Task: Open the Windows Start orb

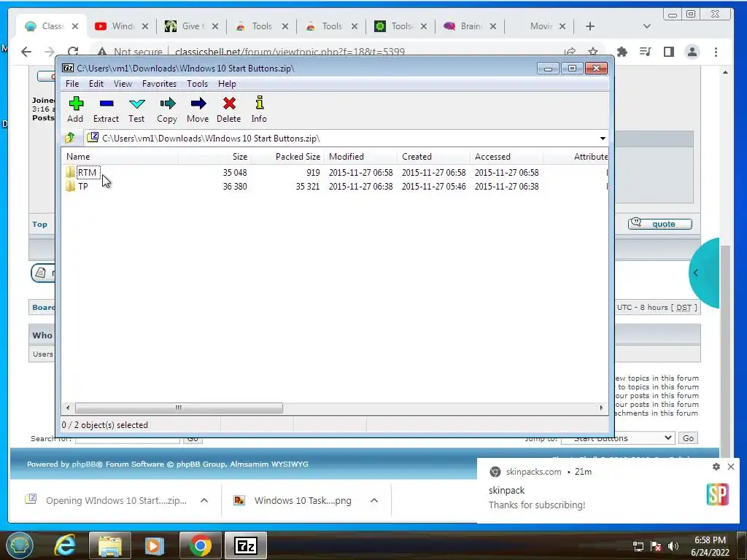Action: coord(18,545)
